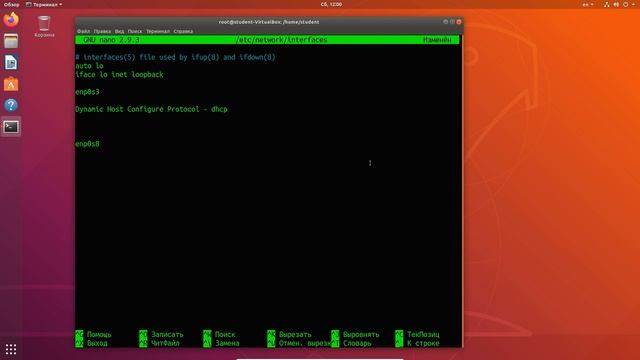Open the Правка menu
The width and height of the screenshot is (640, 360).
click(102, 31)
